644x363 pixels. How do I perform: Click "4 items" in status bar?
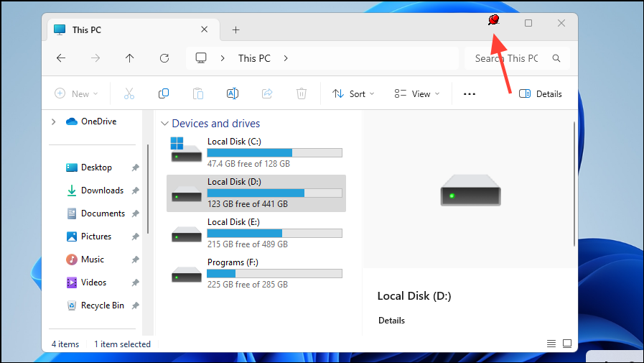click(x=65, y=344)
